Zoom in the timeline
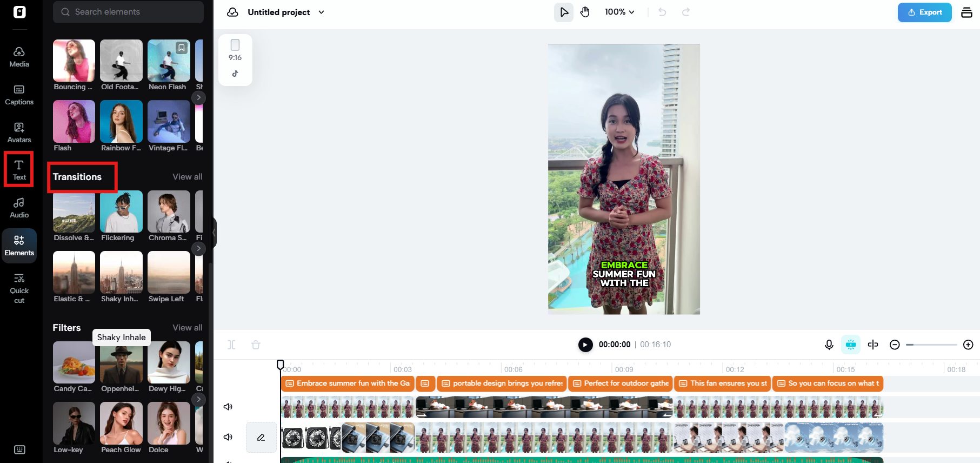This screenshot has height=463, width=980. [968, 345]
